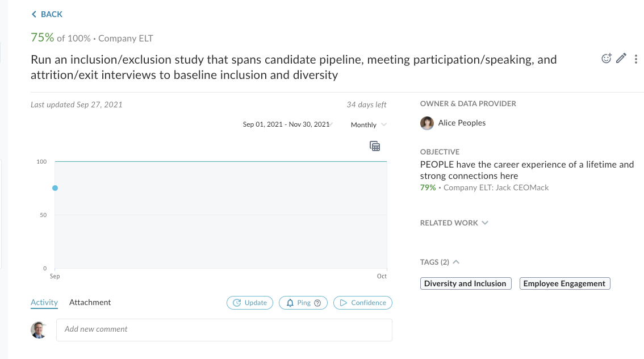Click the pencil edit icon

point(621,59)
